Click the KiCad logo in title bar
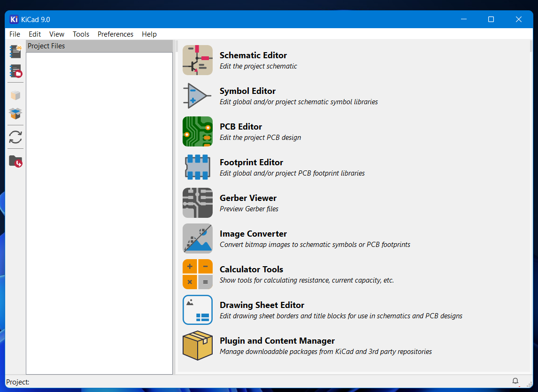Image resolution: width=538 pixels, height=392 pixels. (x=14, y=19)
